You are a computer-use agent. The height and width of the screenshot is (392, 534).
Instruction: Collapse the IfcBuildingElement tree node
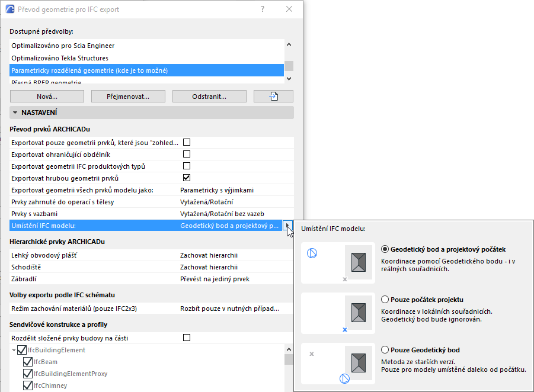pos(14,350)
